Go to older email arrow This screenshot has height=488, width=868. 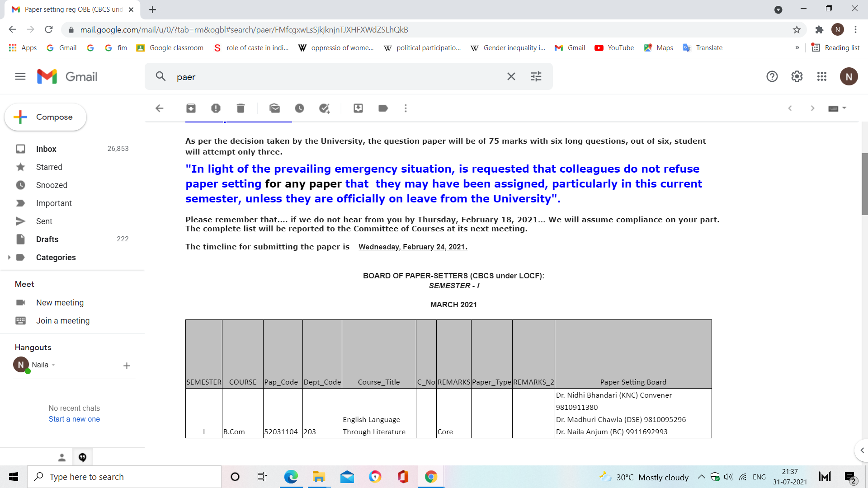point(812,108)
